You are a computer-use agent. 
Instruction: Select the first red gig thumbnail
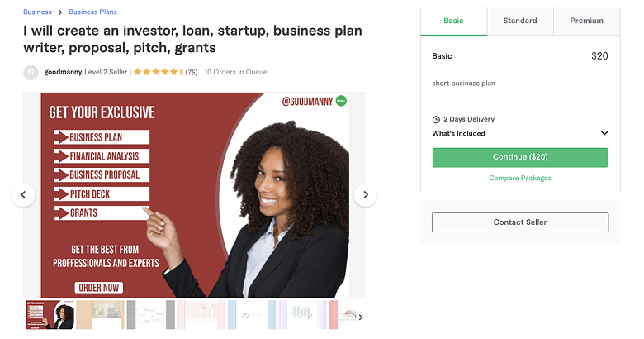point(50,315)
